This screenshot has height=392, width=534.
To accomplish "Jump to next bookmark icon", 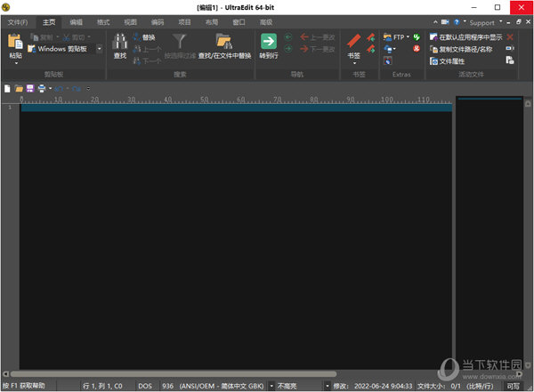I will (x=371, y=49).
